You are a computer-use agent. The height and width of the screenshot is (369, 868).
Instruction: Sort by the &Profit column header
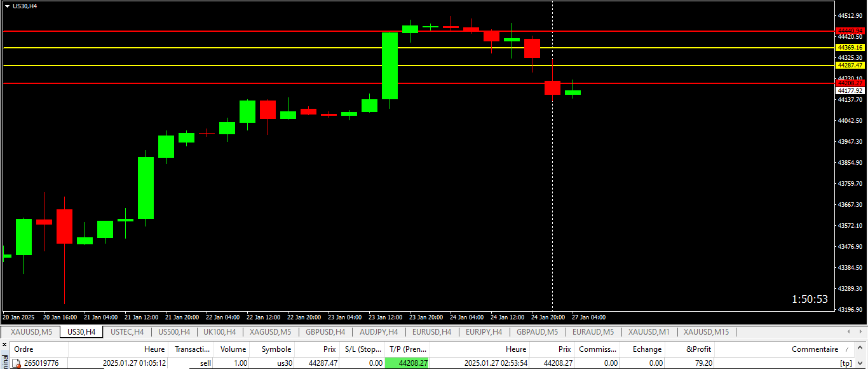point(690,349)
